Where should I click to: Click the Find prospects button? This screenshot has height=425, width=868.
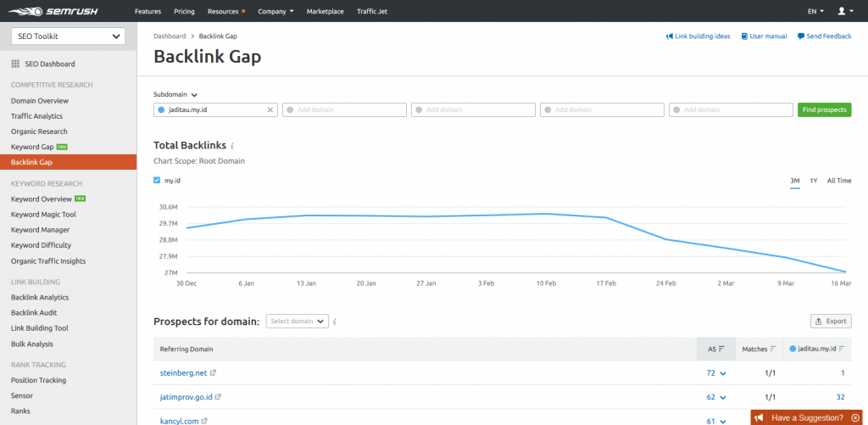(824, 109)
